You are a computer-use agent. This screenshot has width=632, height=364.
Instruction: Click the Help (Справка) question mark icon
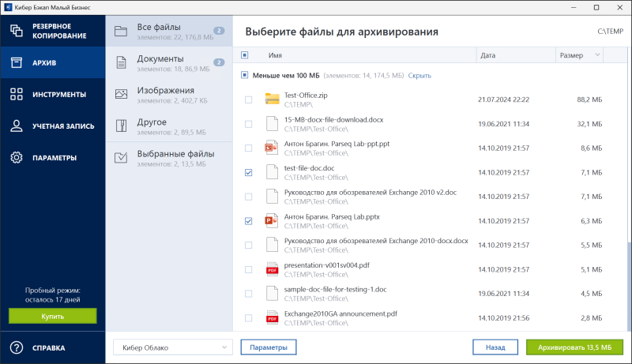point(16,347)
